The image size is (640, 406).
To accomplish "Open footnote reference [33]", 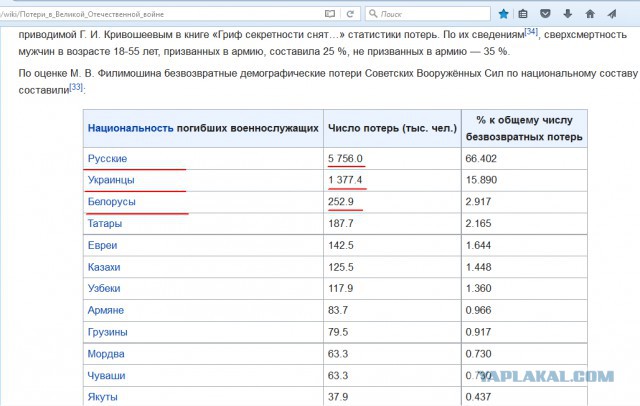I will tap(76, 87).
